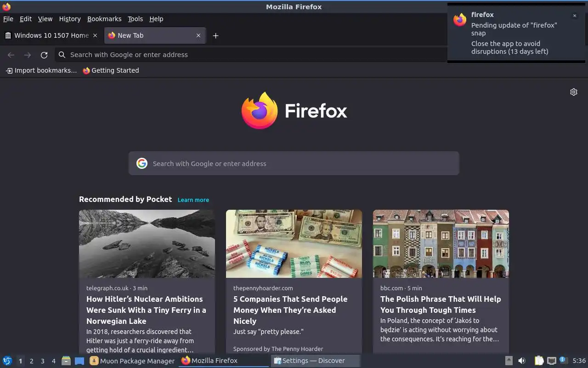Switch to virtual desktop 3

pos(42,361)
